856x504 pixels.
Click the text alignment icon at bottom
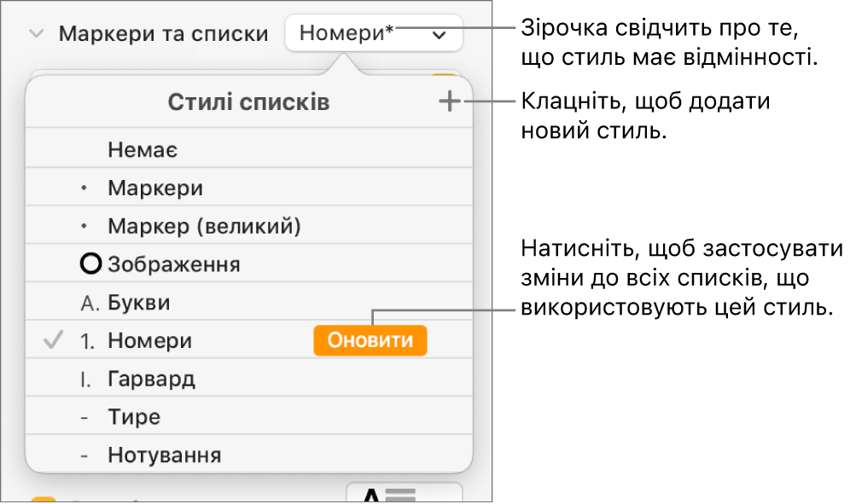tap(404, 493)
